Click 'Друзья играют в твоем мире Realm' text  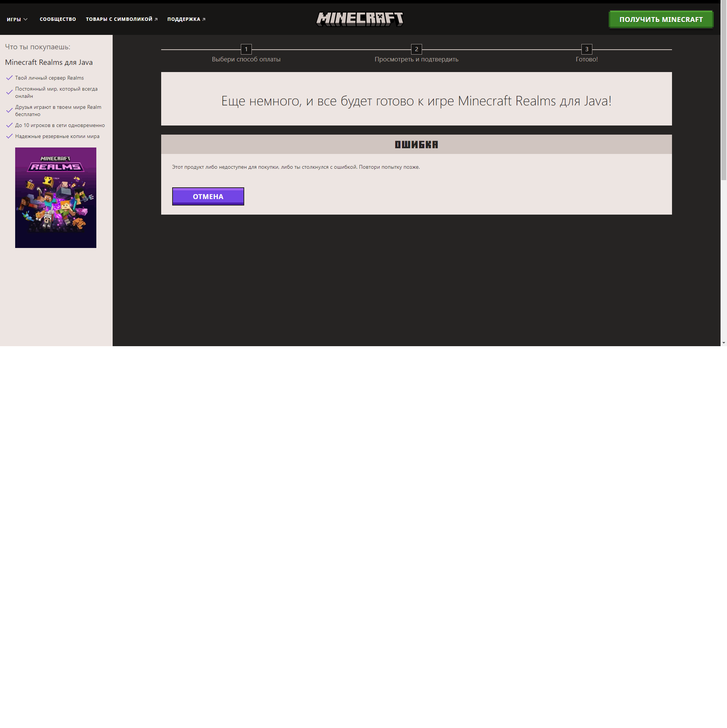58,111
